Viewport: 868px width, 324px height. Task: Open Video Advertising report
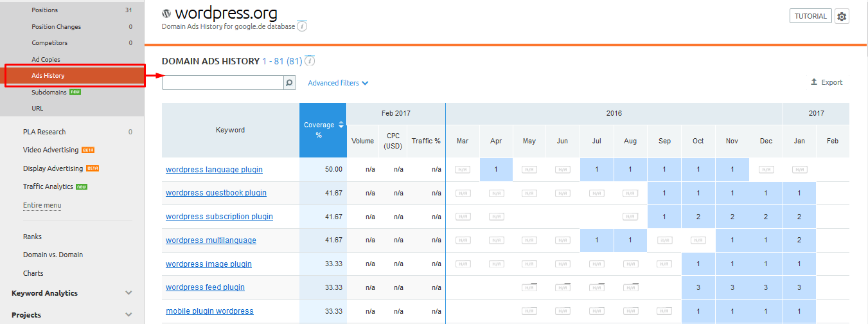point(51,150)
